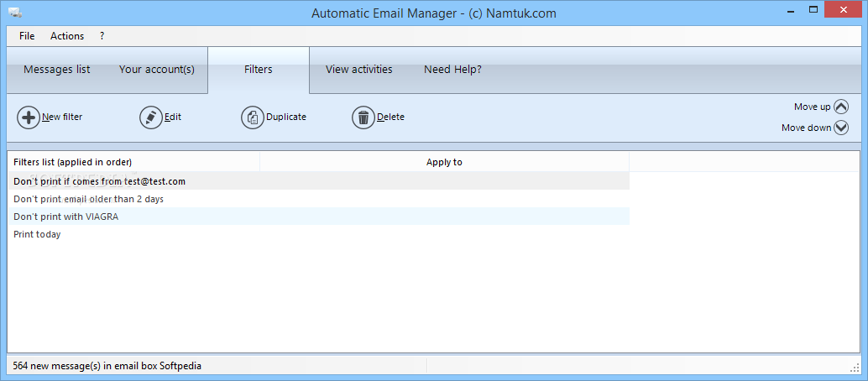
Task: Click the Edit pencil icon
Action: (150, 117)
